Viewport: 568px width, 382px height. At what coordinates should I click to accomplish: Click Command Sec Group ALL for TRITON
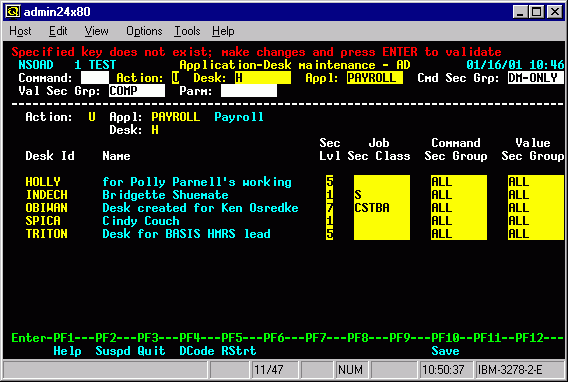tap(459, 234)
